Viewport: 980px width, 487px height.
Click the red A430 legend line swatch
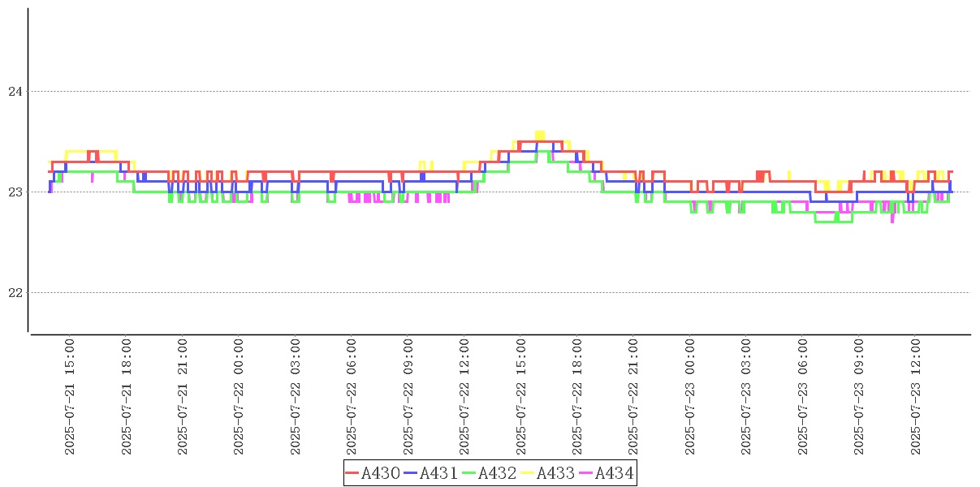click(x=352, y=473)
